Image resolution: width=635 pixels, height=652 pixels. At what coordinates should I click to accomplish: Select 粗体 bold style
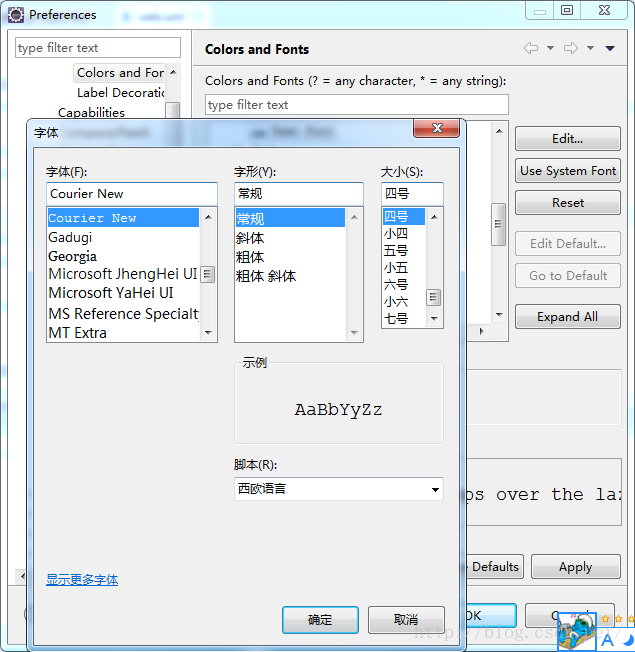point(290,257)
